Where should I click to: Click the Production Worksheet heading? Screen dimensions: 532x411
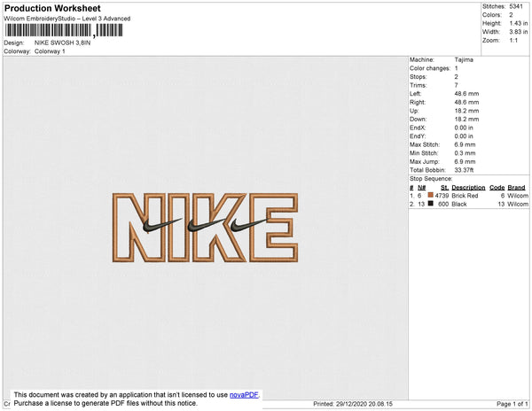[x=52, y=8]
